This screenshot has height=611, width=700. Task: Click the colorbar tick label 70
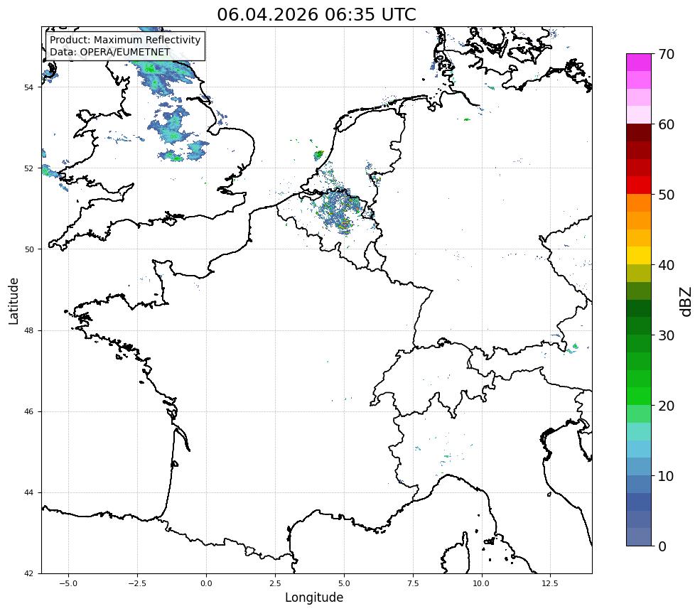pos(666,54)
